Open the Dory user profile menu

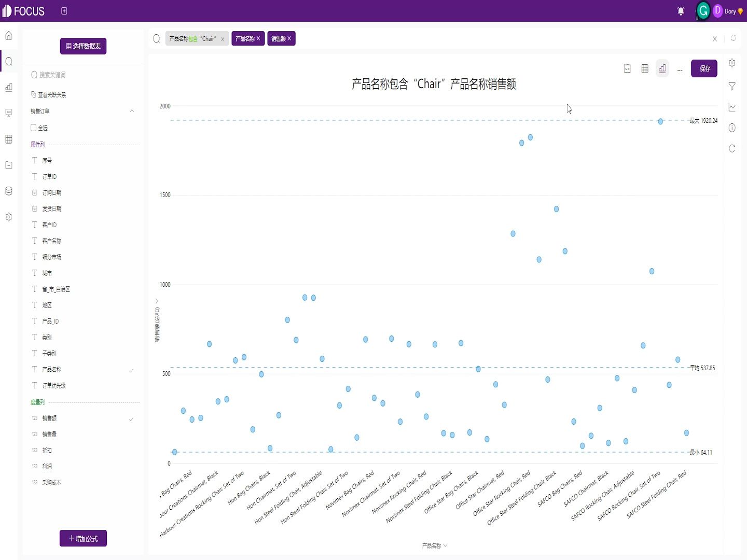pos(728,11)
